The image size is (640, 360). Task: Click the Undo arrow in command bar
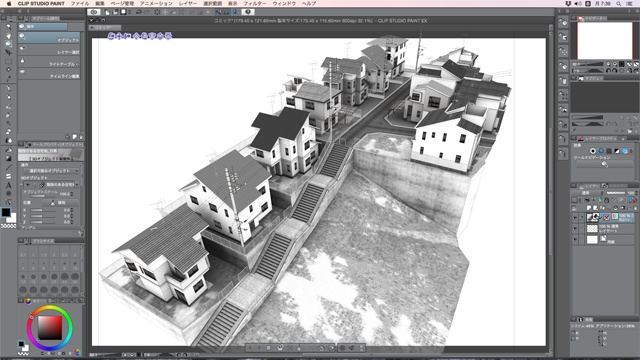(x=139, y=12)
